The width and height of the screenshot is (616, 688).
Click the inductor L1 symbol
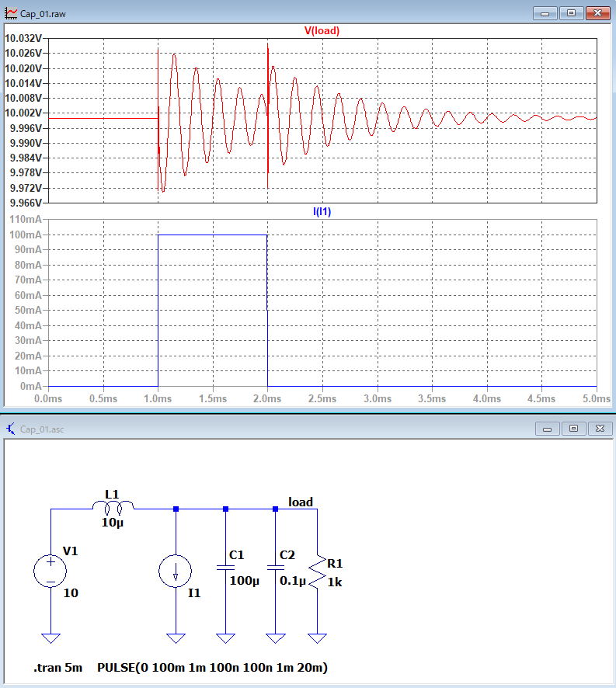[x=113, y=507]
